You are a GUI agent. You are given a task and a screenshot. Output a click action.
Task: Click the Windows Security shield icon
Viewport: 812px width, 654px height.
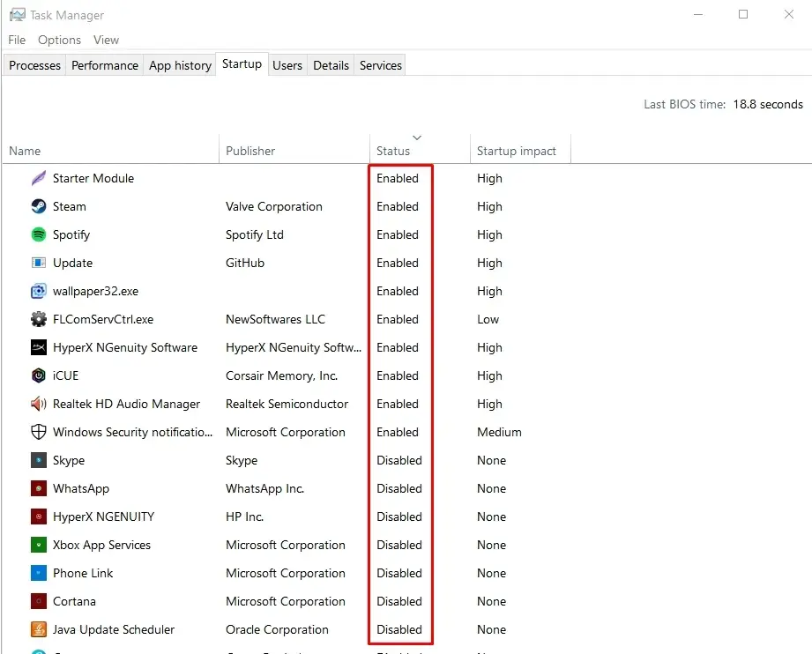(38, 432)
